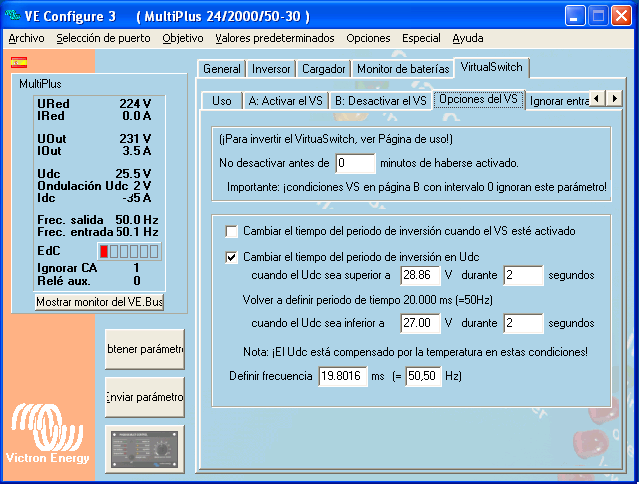Click the UOut 231 V reading

coord(94,139)
